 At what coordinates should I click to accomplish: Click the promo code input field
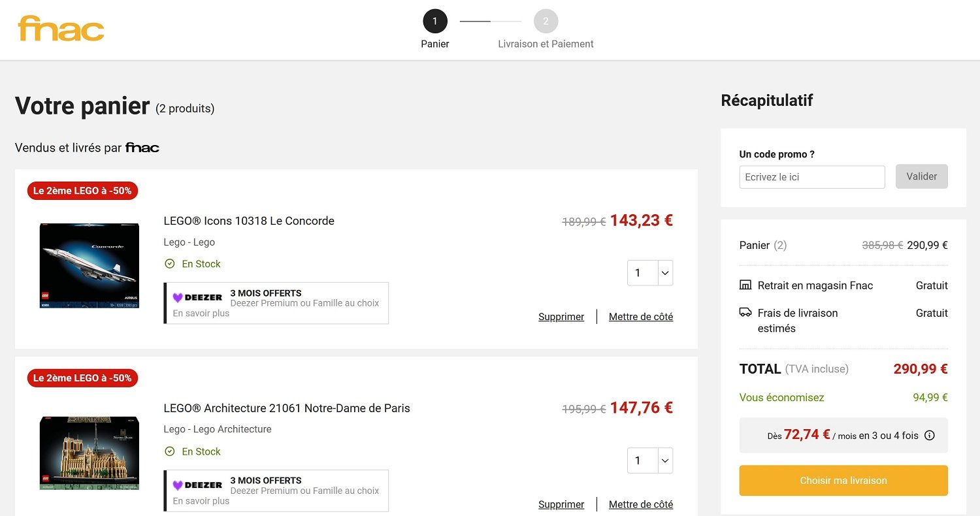(812, 177)
